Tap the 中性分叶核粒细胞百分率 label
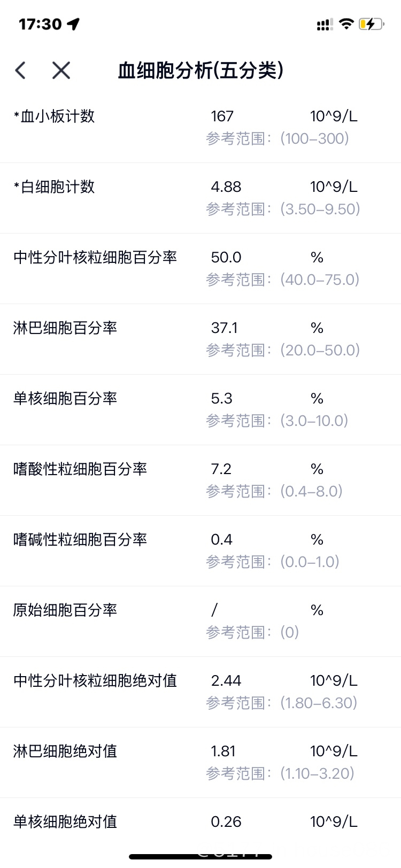401x868 pixels. click(95, 257)
